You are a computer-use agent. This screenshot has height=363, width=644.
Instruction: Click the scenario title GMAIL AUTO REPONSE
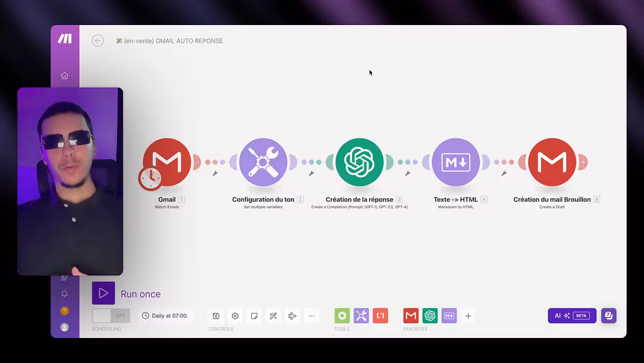point(173,41)
